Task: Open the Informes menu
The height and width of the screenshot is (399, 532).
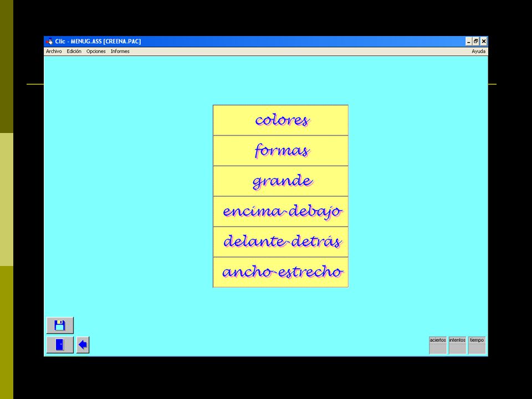Action: coord(120,51)
